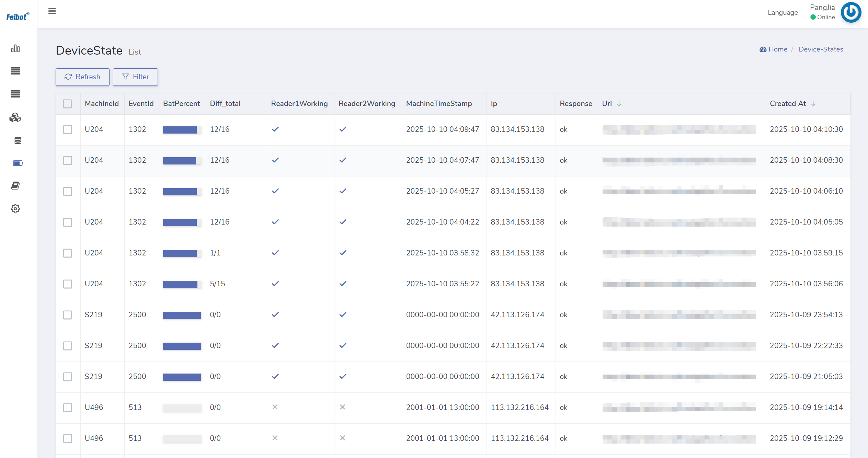Click the blue power avatar icon
Image resolution: width=868 pixels, height=458 pixels.
[851, 12]
